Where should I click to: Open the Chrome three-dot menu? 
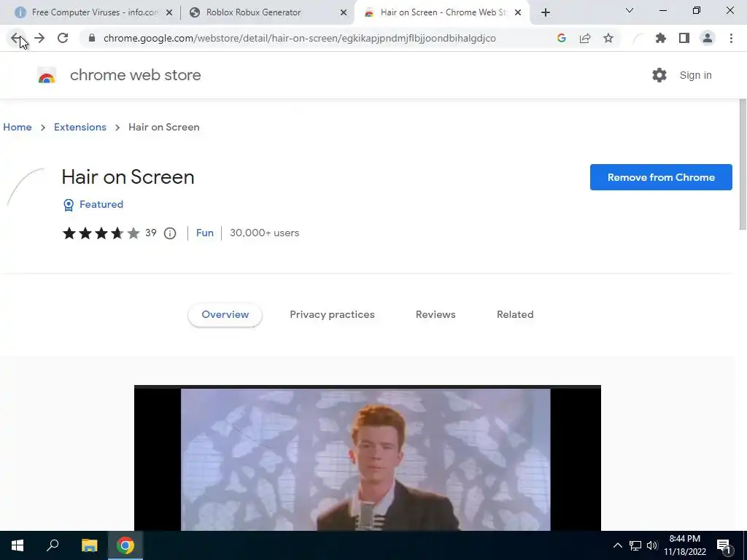[731, 38]
